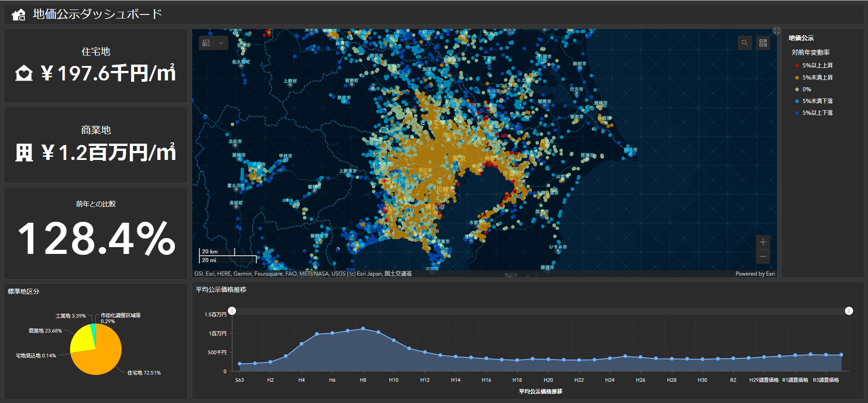The width and height of the screenshot is (868, 403).
Task: Click the 前年との比較 128.4% indicator
Action: point(96,238)
